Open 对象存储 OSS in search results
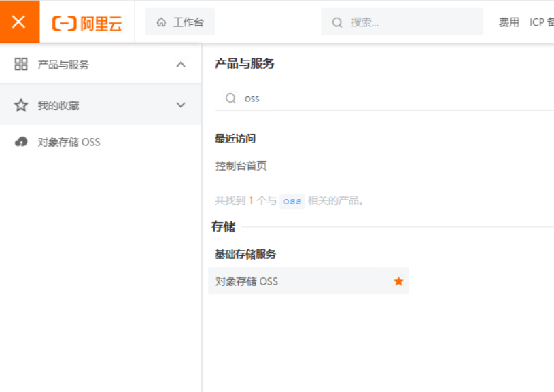This screenshot has width=554, height=392. pos(308,281)
